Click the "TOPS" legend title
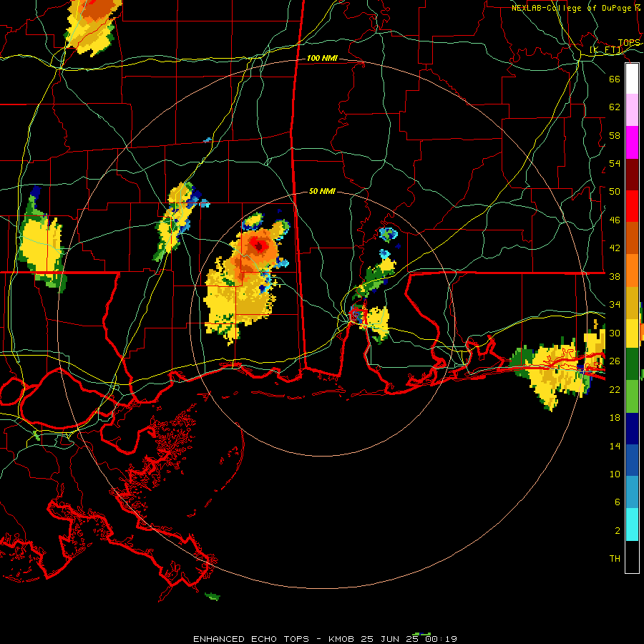Viewport: 644px width, 644px height. point(629,42)
